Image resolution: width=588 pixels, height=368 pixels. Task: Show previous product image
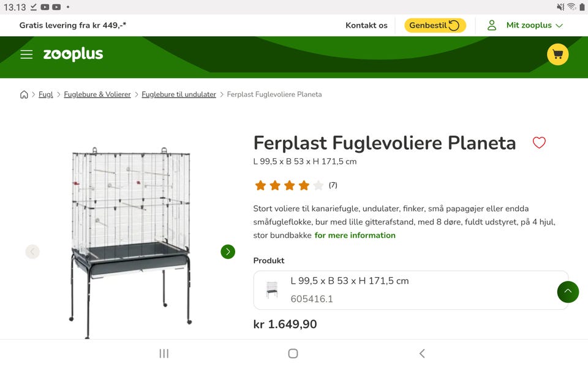(32, 251)
